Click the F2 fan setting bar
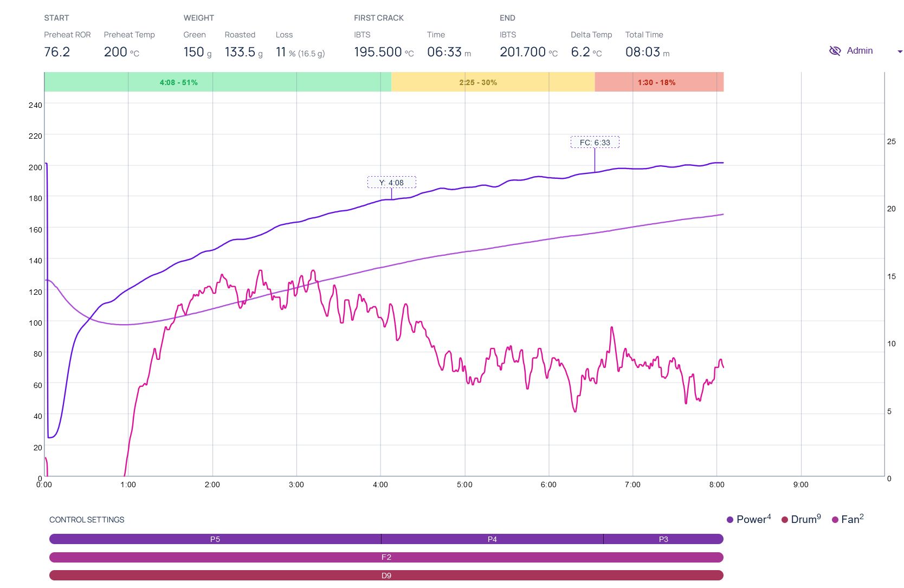This screenshot has width=904, height=588. [386, 558]
